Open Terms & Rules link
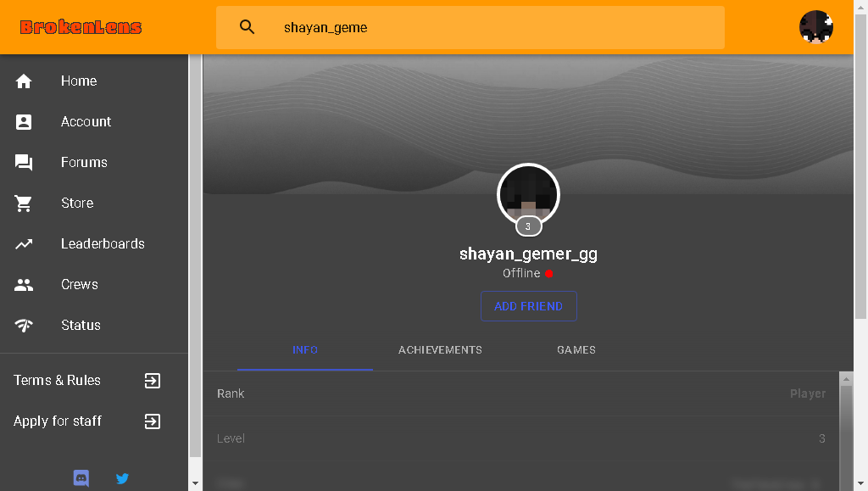The width and height of the screenshot is (868, 491). pyautogui.click(x=57, y=380)
